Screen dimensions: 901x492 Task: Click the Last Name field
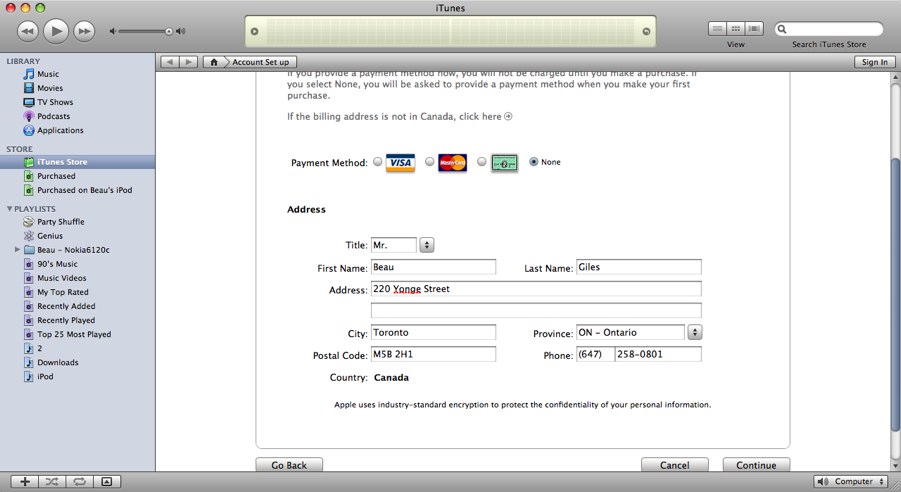pyautogui.click(x=639, y=267)
